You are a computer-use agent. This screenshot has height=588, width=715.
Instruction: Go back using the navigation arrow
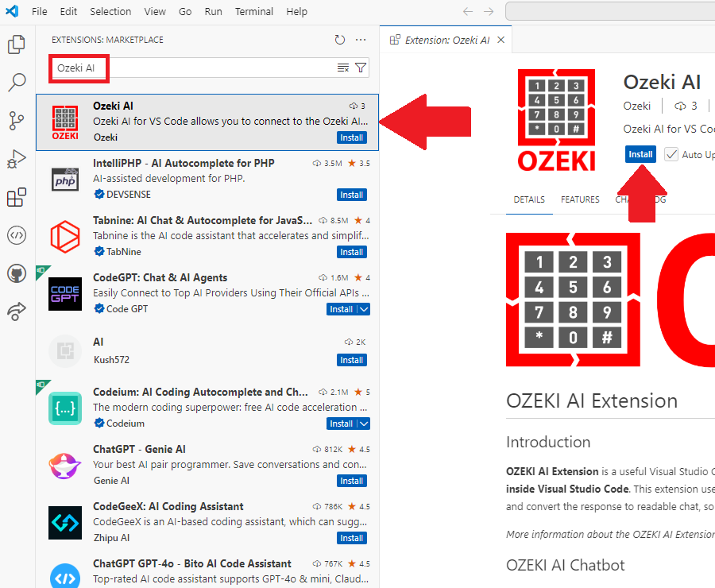[x=468, y=11]
